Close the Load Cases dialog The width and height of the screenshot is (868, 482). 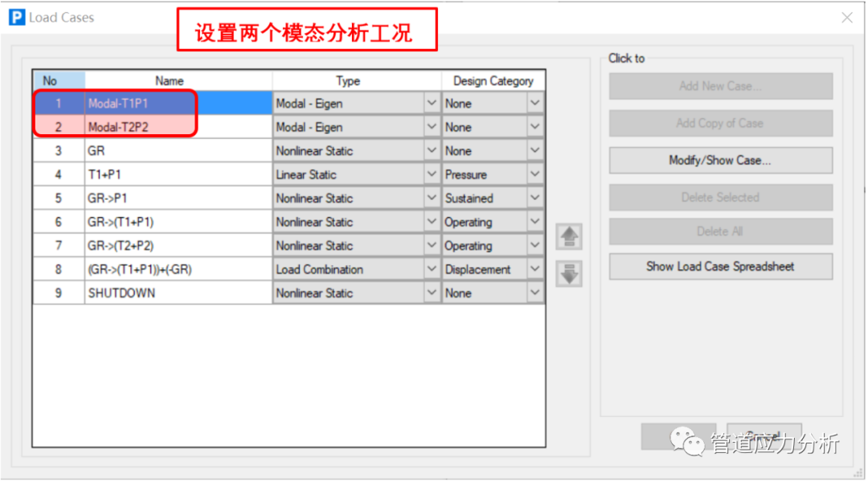(847, 18)
